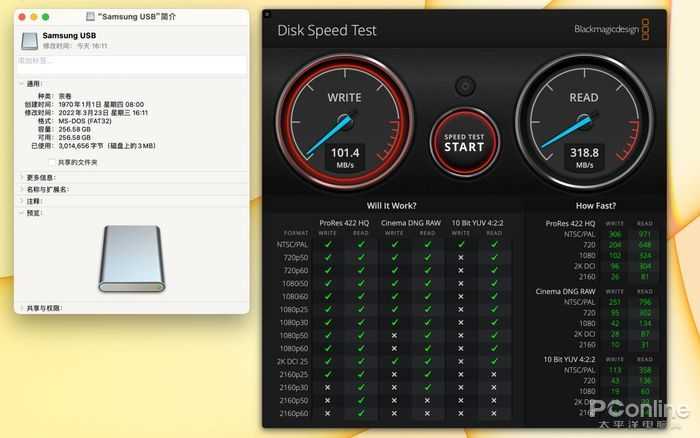
Task: Click the 2160p60 row label
Action: click(294, 413)
